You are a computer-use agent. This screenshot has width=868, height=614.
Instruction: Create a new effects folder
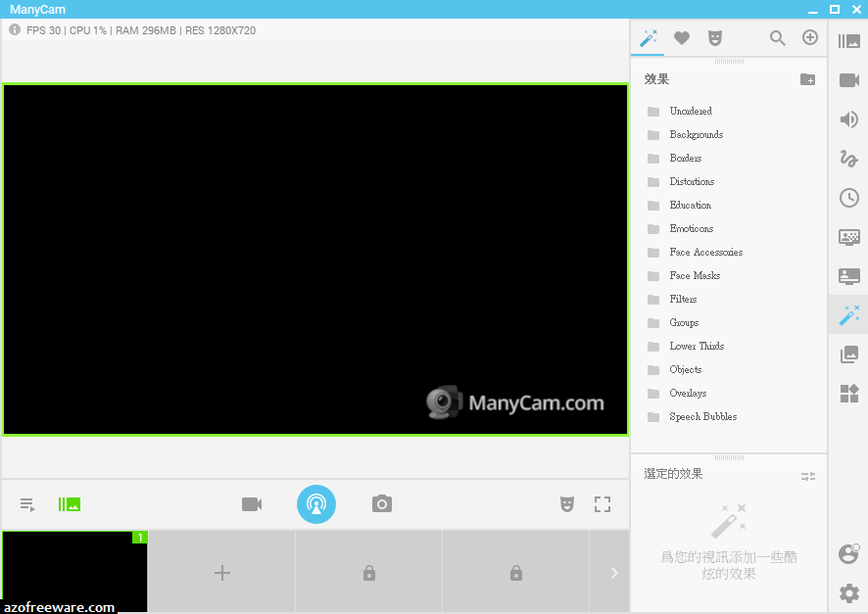click(807, 78)
